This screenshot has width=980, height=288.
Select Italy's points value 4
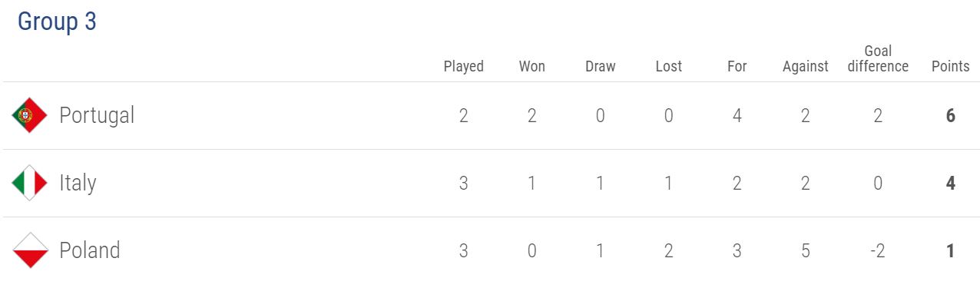pos(951,184)
